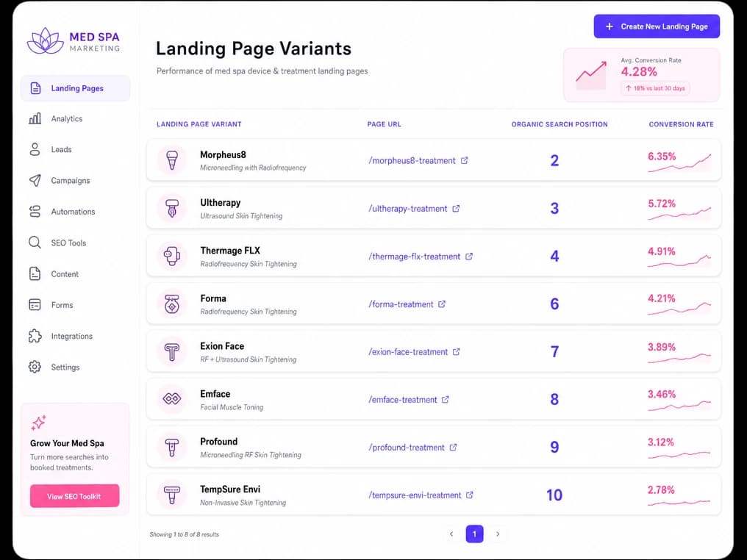Go to Leads in the sidebar

coord(75,149)
